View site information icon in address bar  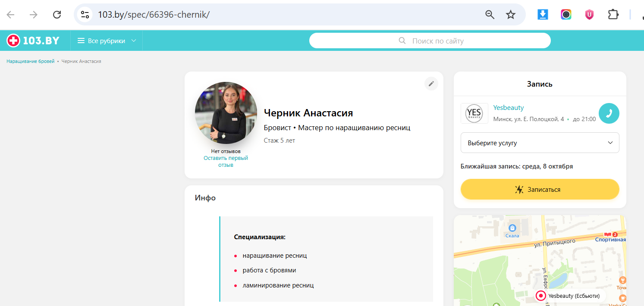85,15
